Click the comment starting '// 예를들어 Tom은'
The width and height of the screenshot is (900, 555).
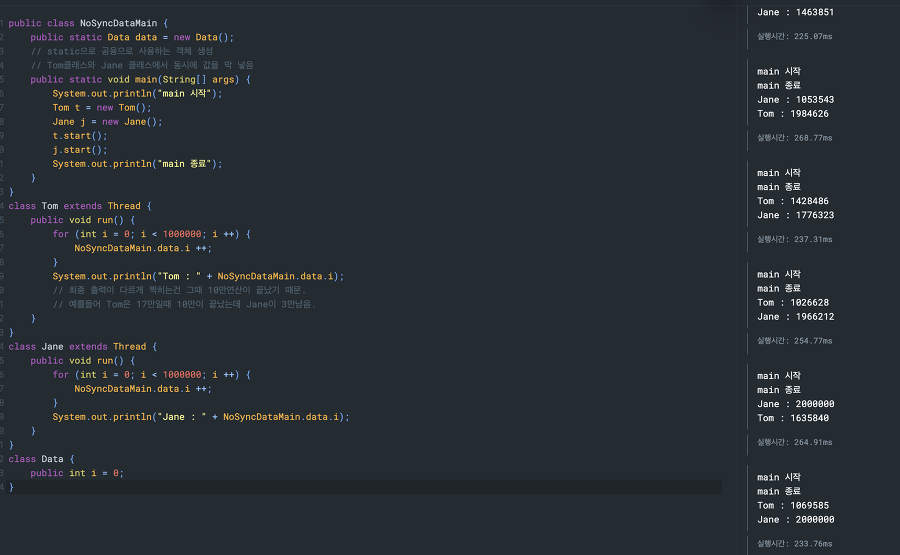tap(184, 304)
